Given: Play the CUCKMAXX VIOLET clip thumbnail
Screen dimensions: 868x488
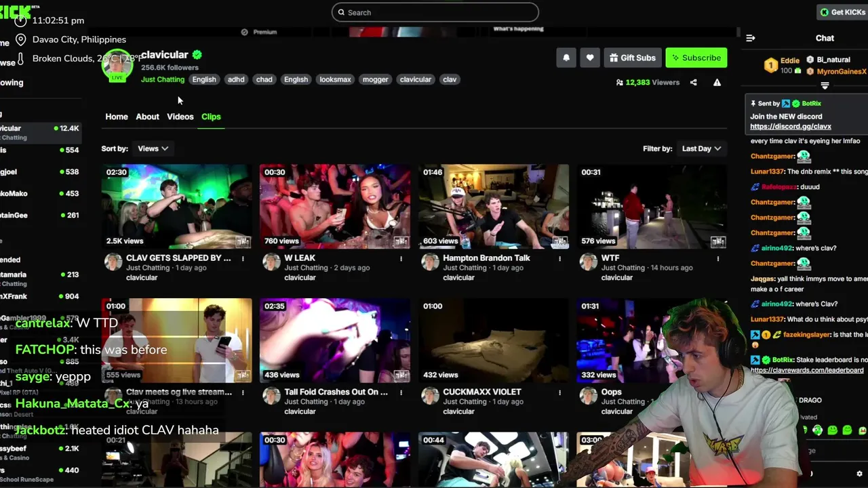Looking at the screenshot, I should click(x=494, y=341).
